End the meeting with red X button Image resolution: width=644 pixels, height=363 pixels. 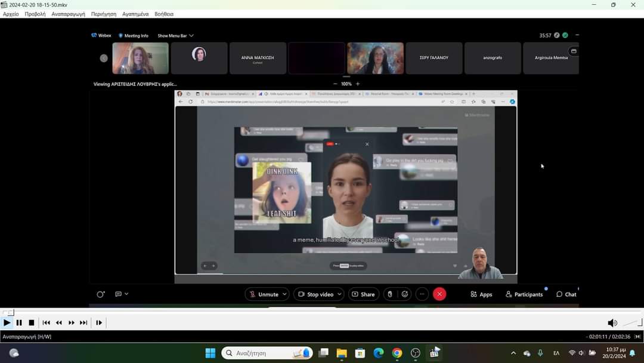pos(439,294)
